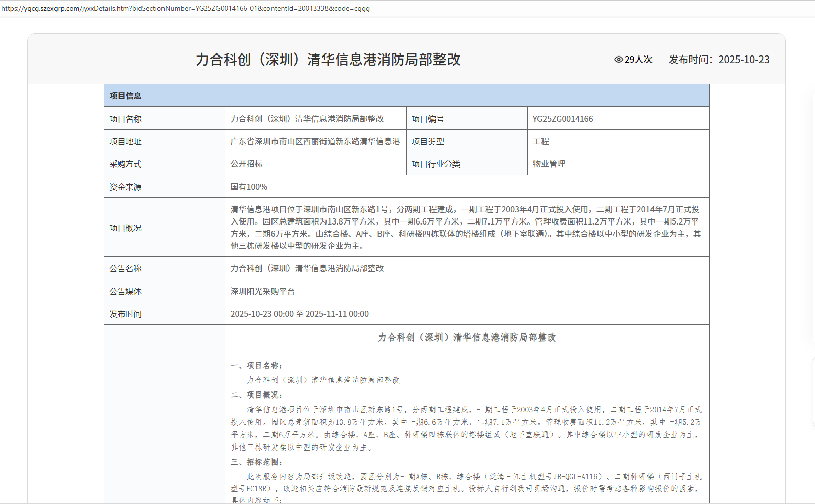Screen dimensions: 815x504
Task: Click the 发布时间 2025-10-23 date in header
Action: pyautogui.click(x=719, y=60)
